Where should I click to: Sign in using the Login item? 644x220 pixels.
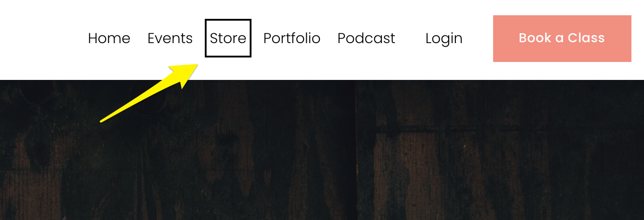point(444,39)
